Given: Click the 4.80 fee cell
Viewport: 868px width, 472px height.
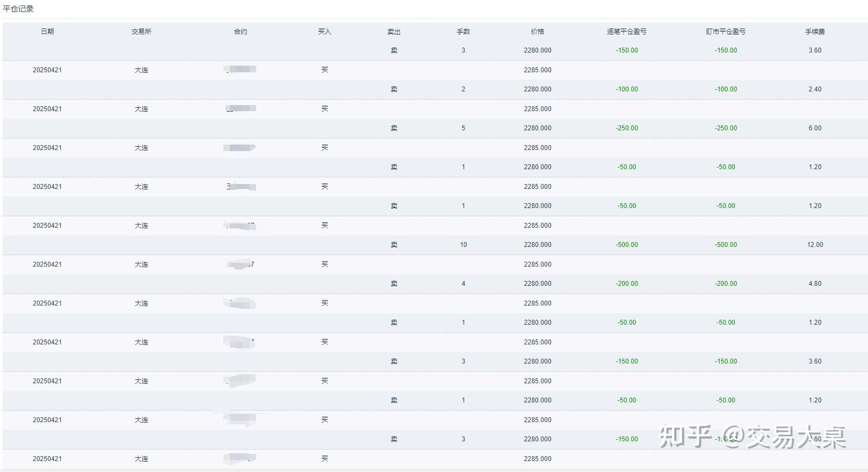Looking at the screenshot, I should click(x=815, y=284).
